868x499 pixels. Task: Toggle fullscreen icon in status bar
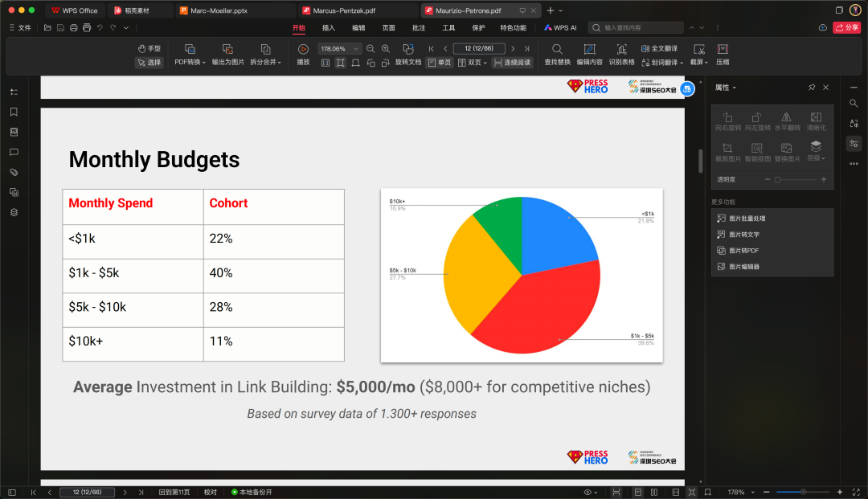coord(856,492)
